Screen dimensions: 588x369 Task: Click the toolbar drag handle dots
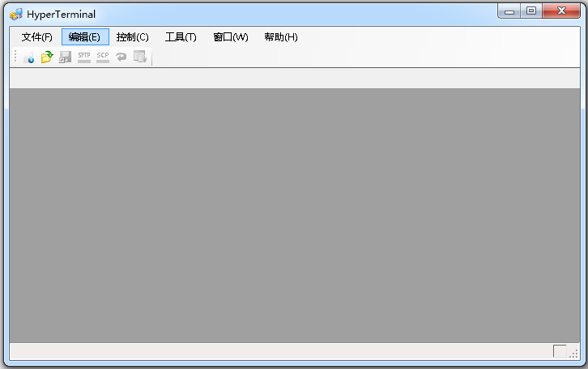point(15,56)
